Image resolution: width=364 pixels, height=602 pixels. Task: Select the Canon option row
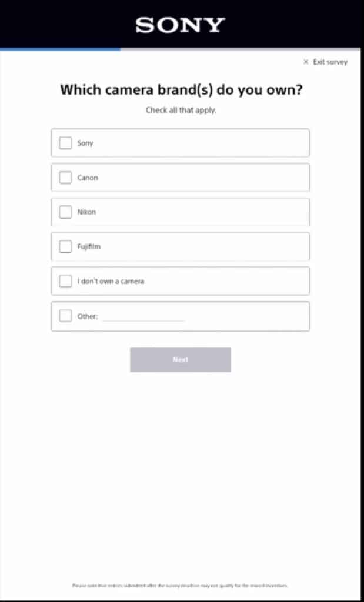tap(181, 178)
